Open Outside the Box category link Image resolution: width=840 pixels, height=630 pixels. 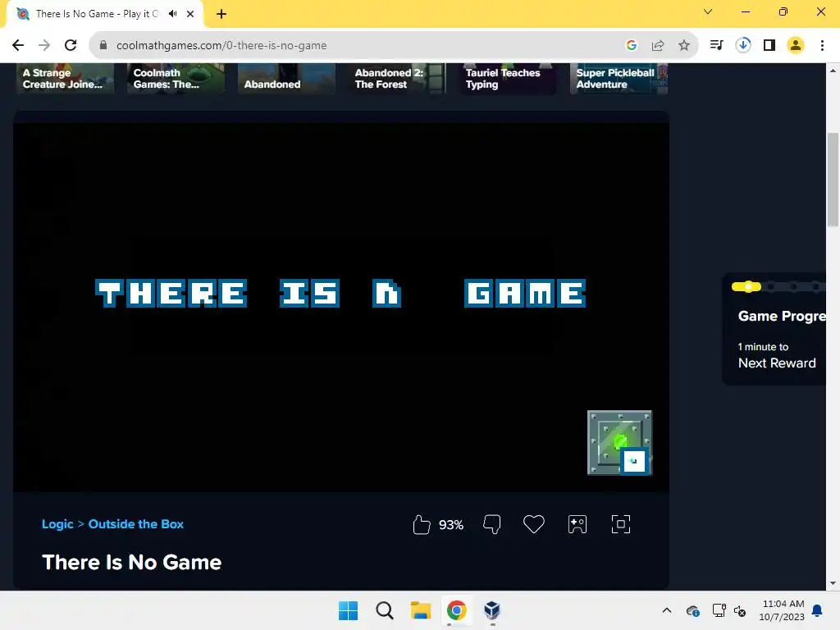coord(136,524)
